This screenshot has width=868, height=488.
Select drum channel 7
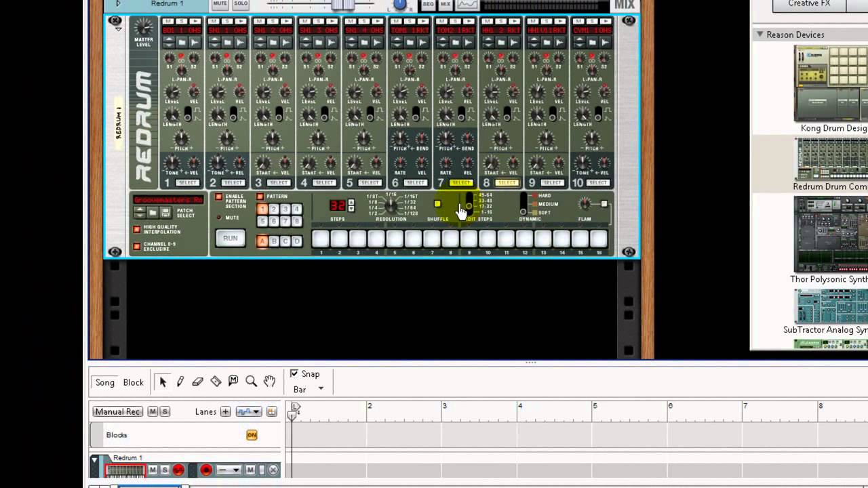point(461,183)
